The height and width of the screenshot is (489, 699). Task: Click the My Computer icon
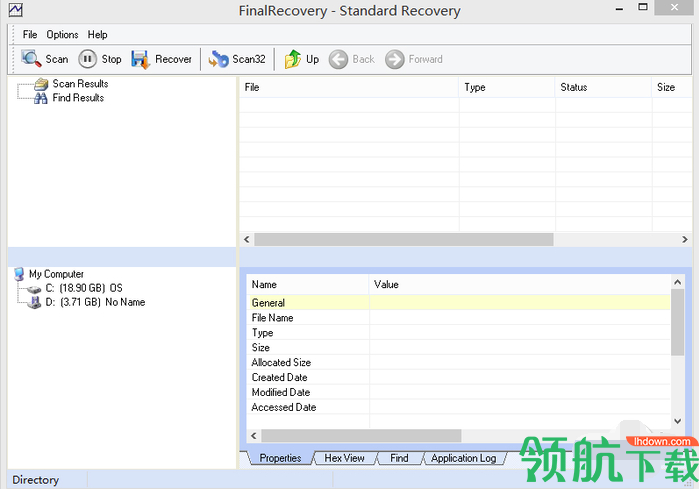click(x=19, y=274)
